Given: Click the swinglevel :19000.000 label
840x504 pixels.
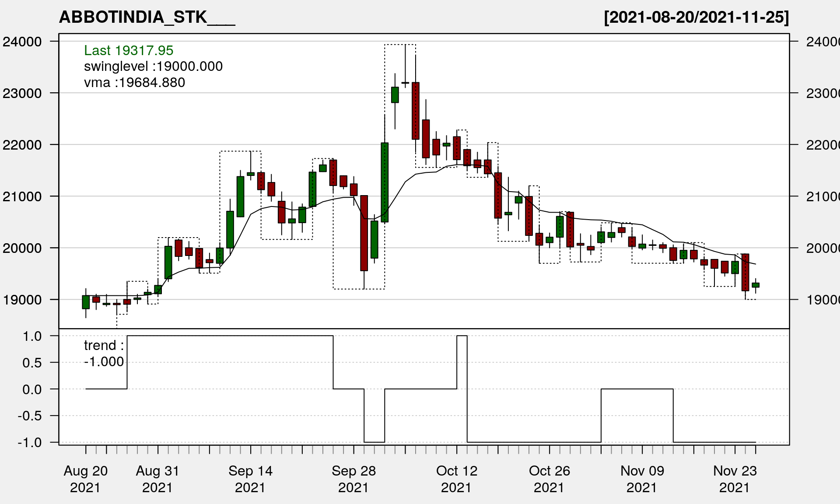Looking at the screenshot, I should 153,66.
